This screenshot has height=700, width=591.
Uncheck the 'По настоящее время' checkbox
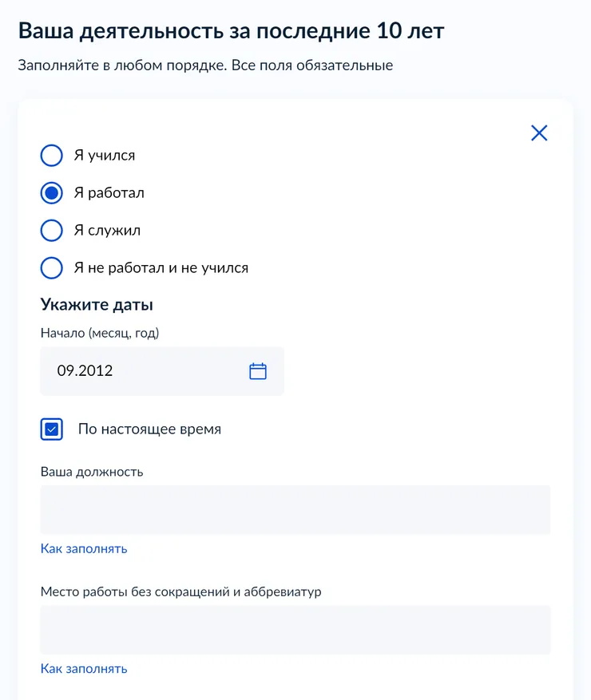pyautogui.click(x=52, y=429)
